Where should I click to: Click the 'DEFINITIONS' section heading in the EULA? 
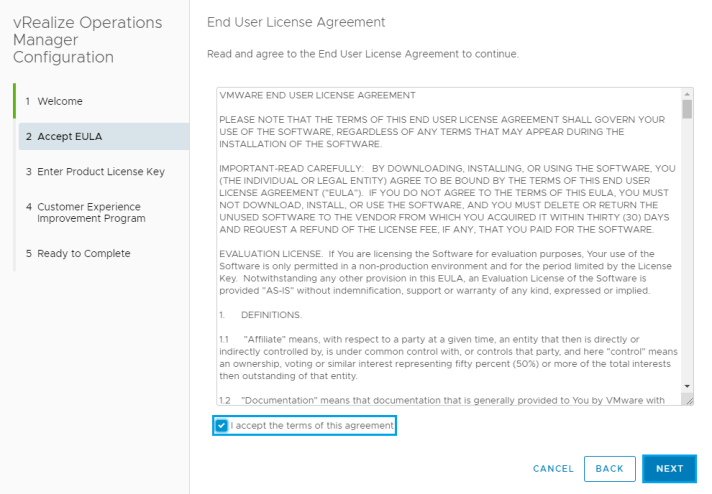pos(271,315)
